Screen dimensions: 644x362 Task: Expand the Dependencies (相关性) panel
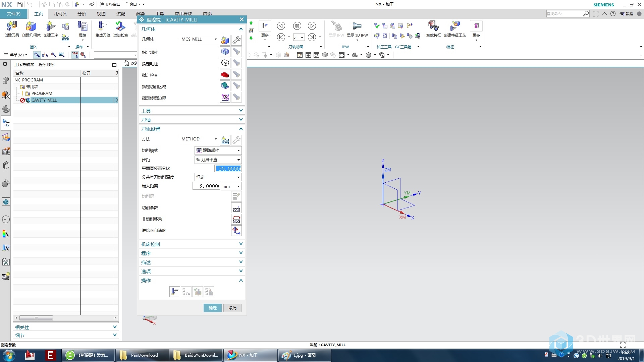(66, 327)
